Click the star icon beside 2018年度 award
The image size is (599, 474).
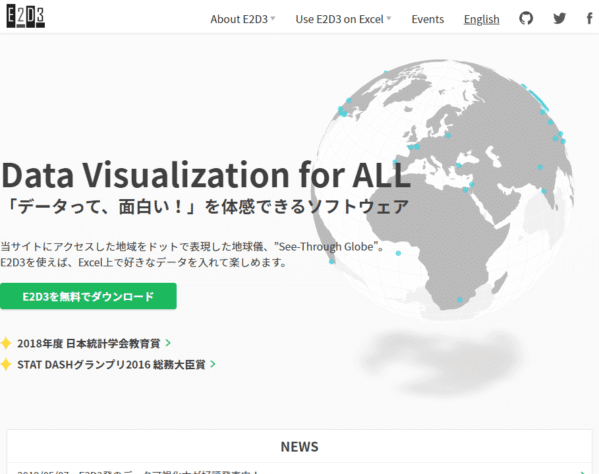tap(6, 343)
